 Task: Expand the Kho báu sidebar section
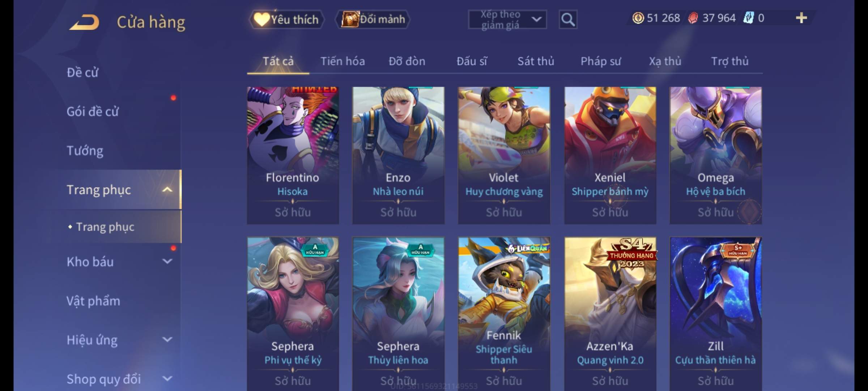pyautogui.click(x=167, y=261)
